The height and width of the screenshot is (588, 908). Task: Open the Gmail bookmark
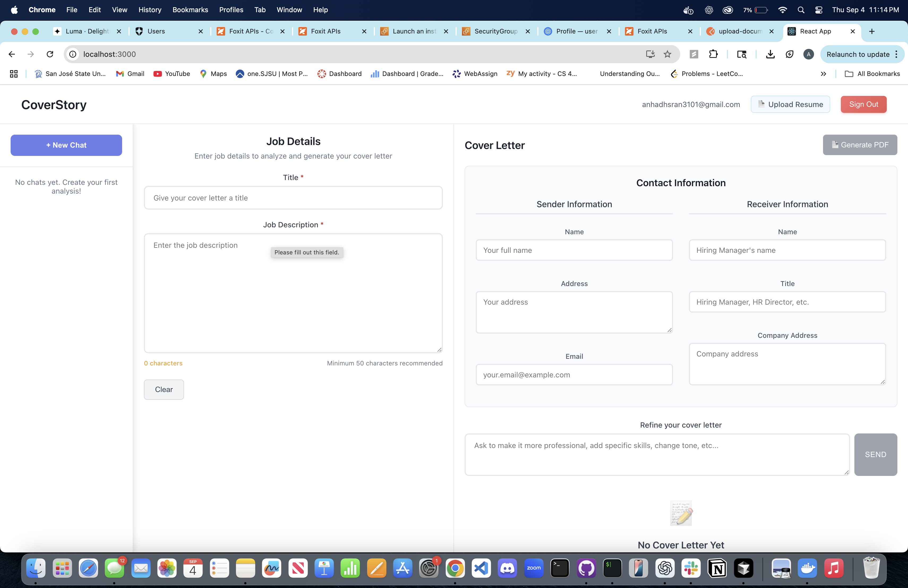130,74
